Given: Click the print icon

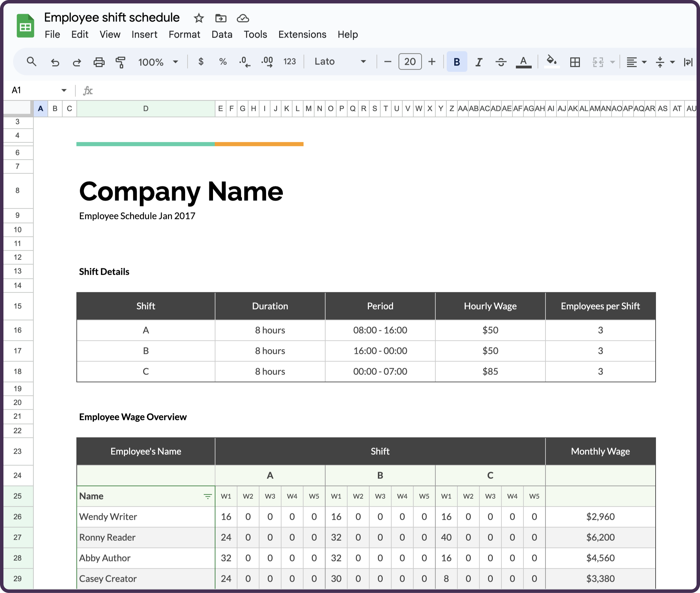Looking at the screenshot, I should coord(99,62).
